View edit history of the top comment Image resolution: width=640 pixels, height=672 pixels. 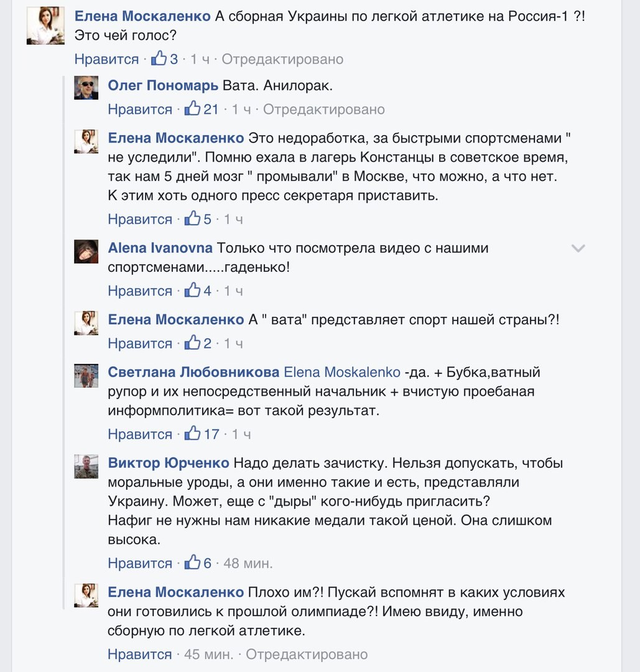pos(282,59)
